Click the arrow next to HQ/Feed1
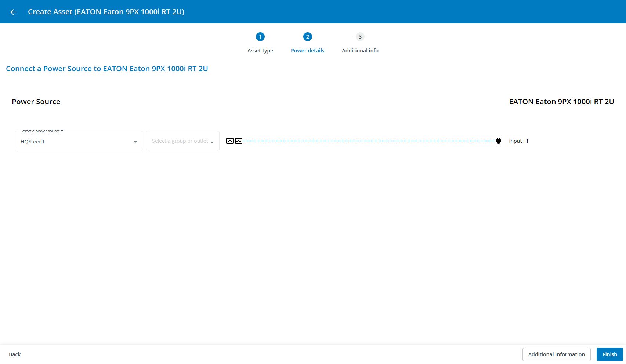626x364 pixels. pyautogui.click(x=135, y=142)
